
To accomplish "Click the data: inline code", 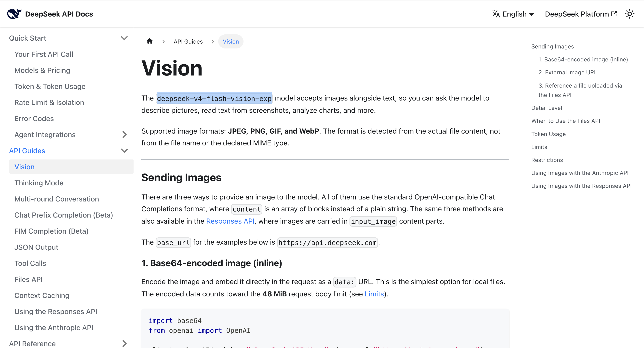I will pos(345,282).
